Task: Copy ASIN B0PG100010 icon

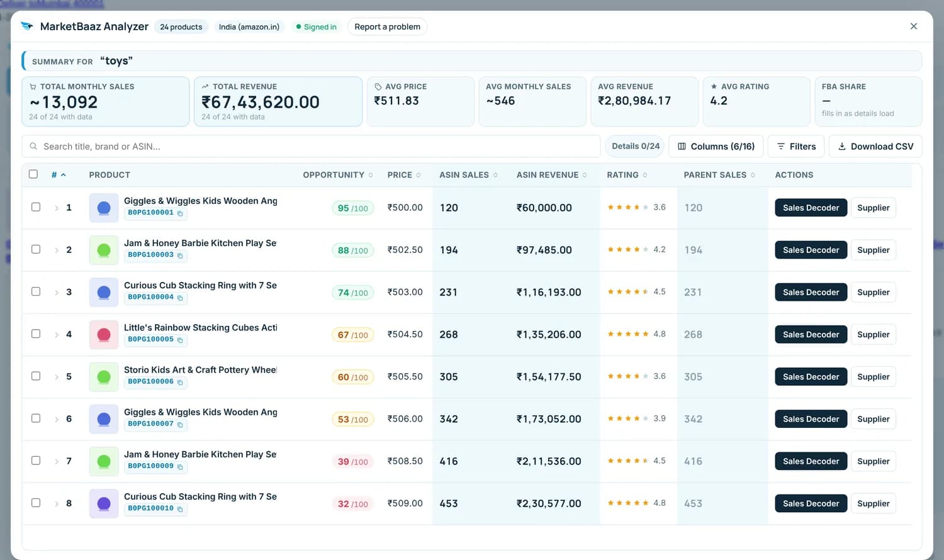Action: point(180,508)
